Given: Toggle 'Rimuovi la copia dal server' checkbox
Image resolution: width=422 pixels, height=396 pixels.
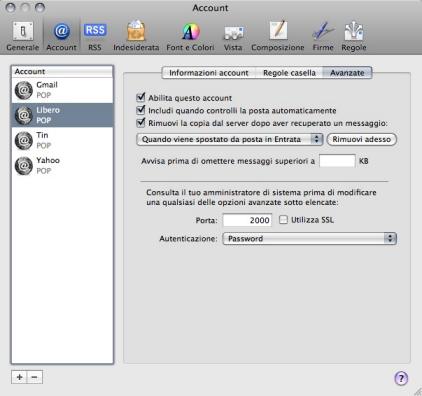Looking at the screenshot, I should tap(141, 123).
